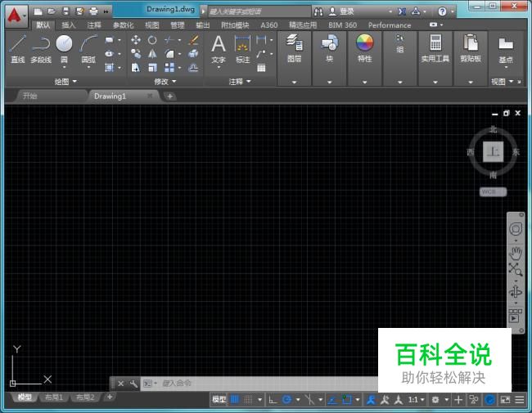Expand the Modify (修改) panel dropdown
This screenshot has height=413, width=532.
coord(165,82)
